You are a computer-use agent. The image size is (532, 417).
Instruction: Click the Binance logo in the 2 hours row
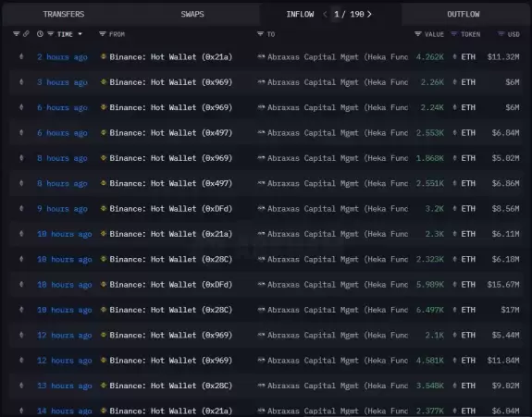point(104,56)
